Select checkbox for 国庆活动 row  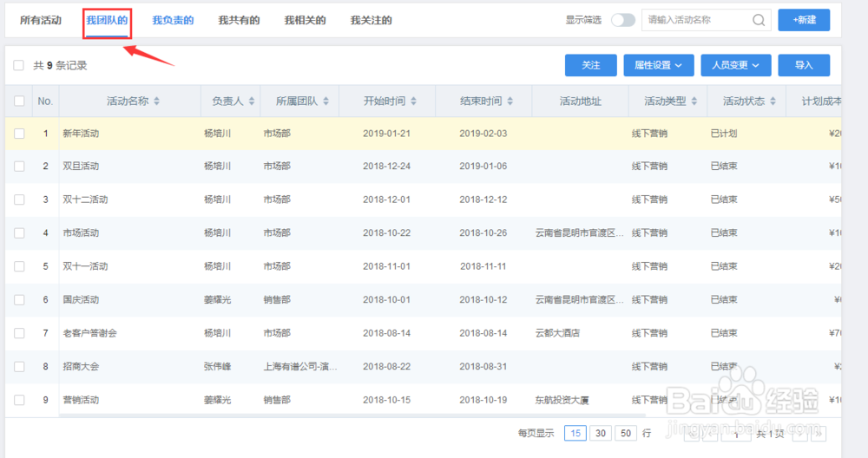coord(19,300)
